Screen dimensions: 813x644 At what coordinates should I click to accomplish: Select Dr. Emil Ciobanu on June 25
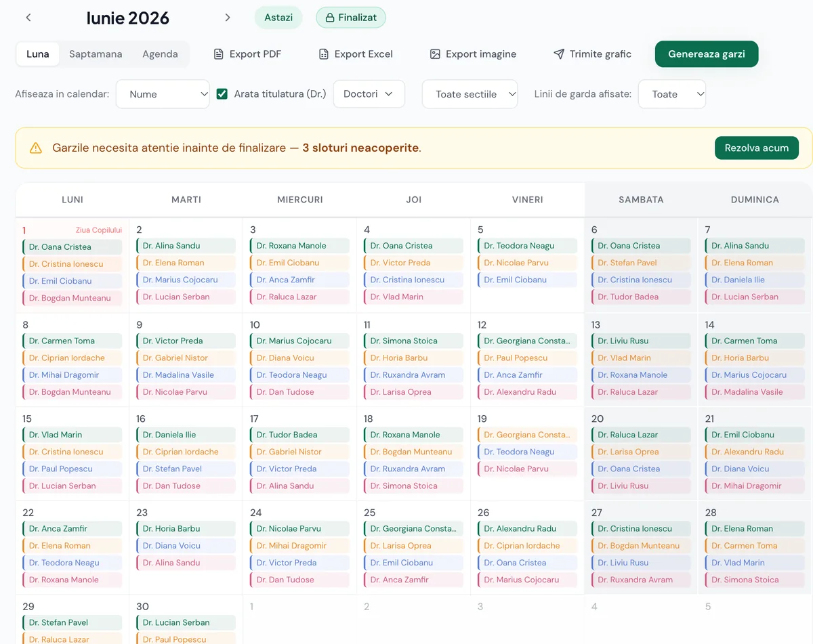coord(413,563)
